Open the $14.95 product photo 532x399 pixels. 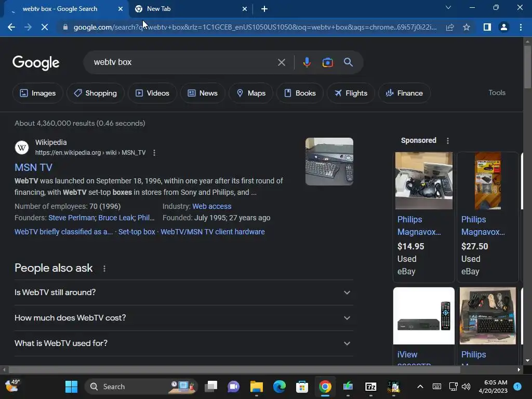click(424, 181)
